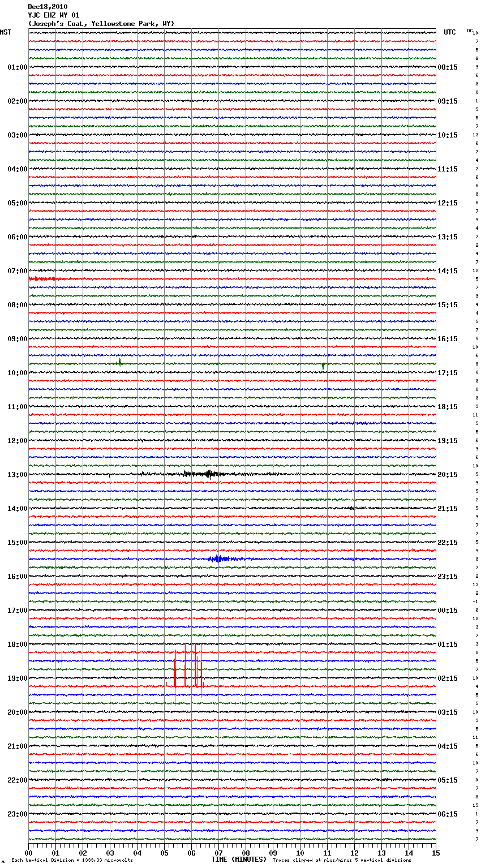Select the 07:00 MST time label
Image resolution: width=481 pixels, height=868 pixels.
tap(18, 271)
